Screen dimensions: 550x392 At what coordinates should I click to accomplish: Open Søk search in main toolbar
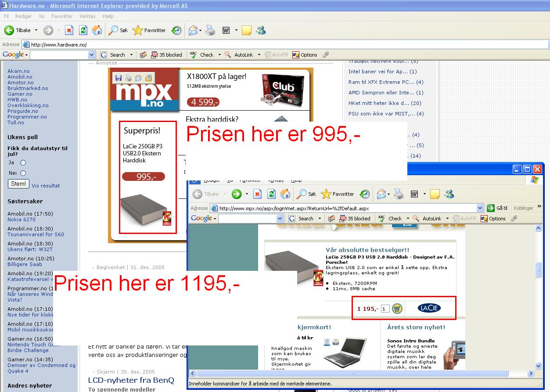coord(118,30)
